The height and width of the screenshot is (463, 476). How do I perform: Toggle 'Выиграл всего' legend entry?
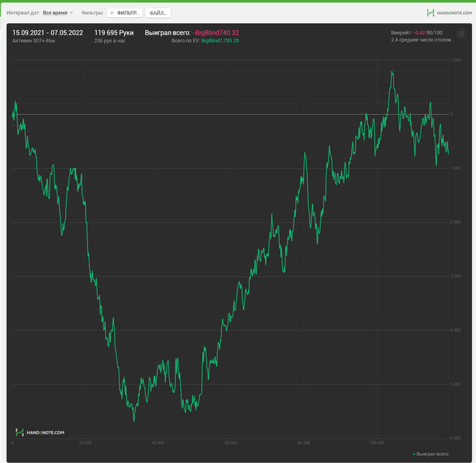pyautogui.click(x=430, y=454)
